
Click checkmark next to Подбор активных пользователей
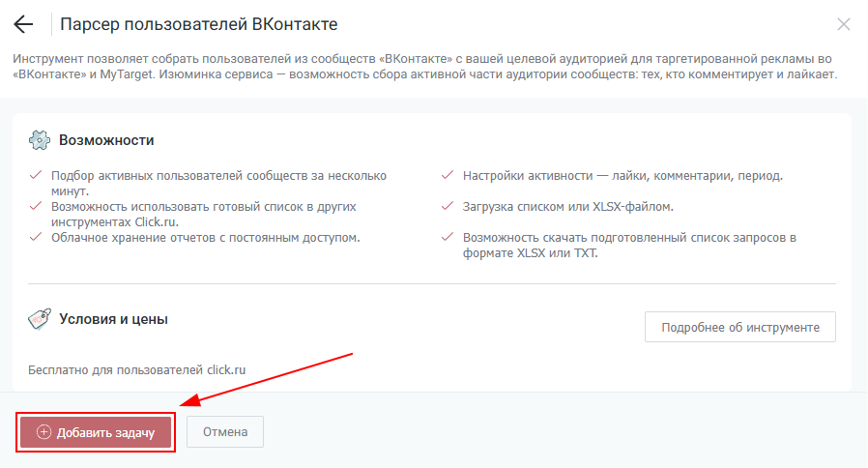(36, 176)
